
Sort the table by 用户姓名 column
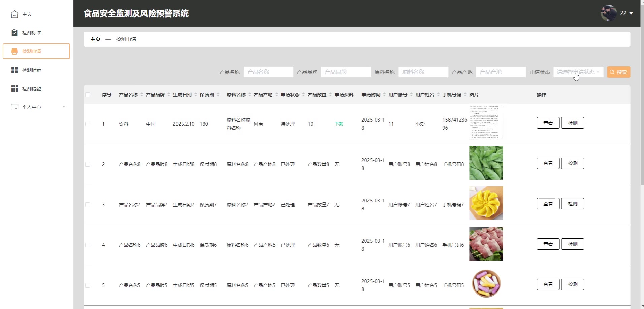(x=438, y=95)
